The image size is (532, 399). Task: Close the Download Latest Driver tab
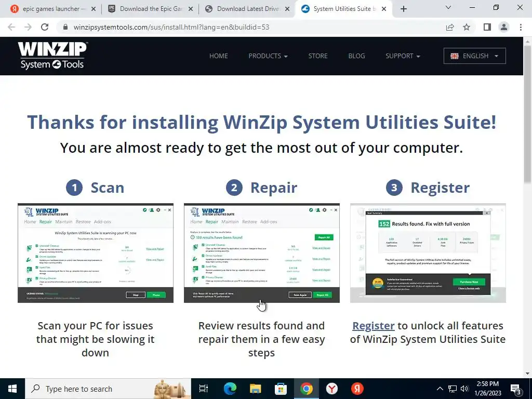click(x=287, y=9)
